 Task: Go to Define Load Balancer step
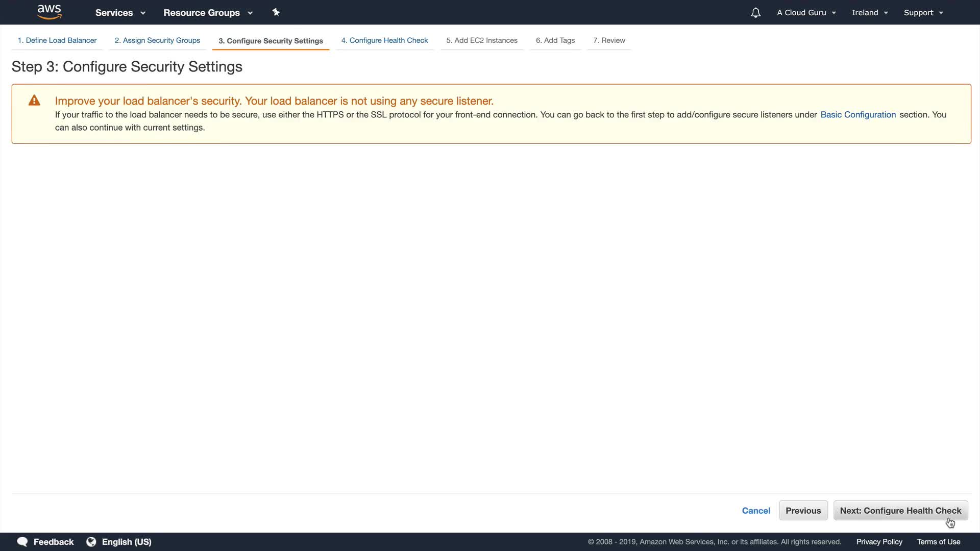57,40
